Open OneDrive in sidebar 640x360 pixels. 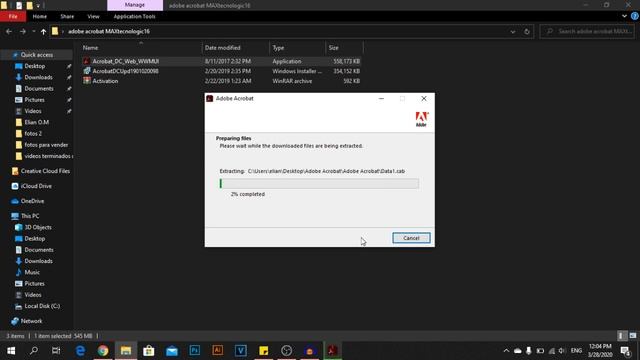click(32, 201)
